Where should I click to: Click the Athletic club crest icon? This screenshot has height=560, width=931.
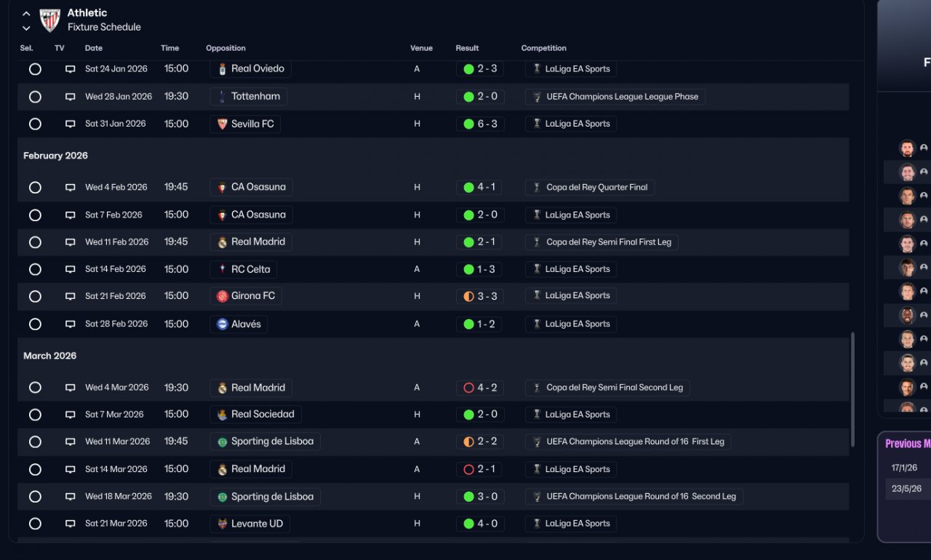pyautogui.click(x=49, y=20)
